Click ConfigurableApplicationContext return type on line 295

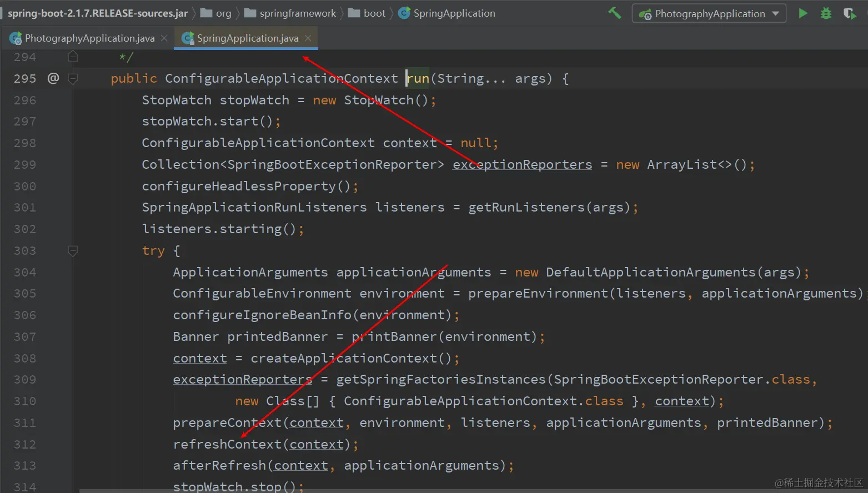[x=282, y=78]
